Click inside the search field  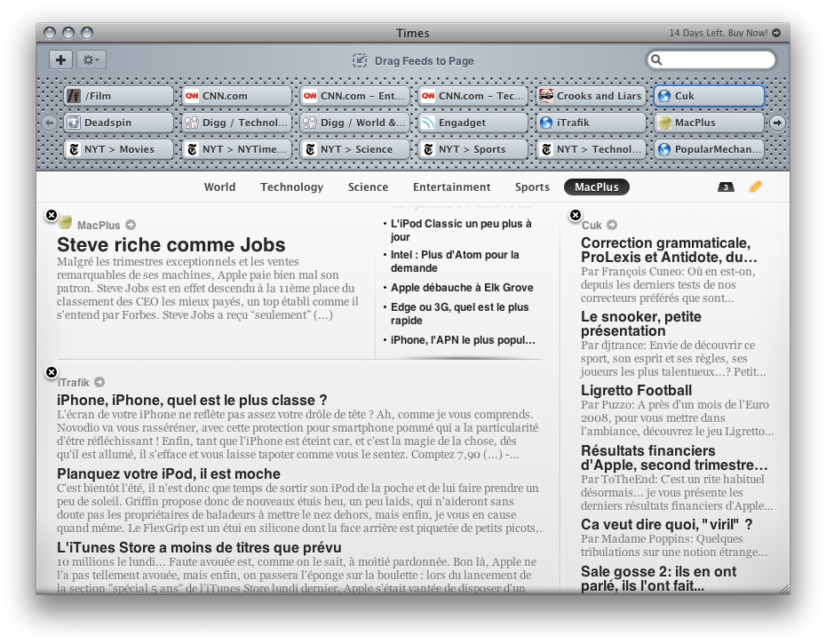click(x=711, y=60)
